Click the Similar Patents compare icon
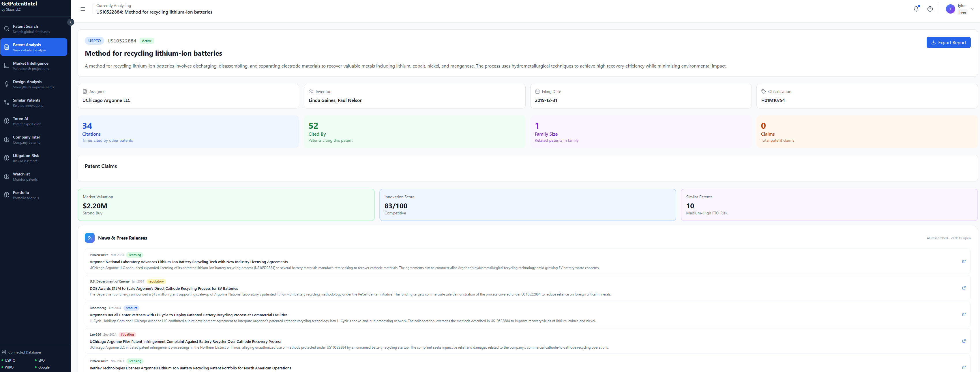 (6, 103)
